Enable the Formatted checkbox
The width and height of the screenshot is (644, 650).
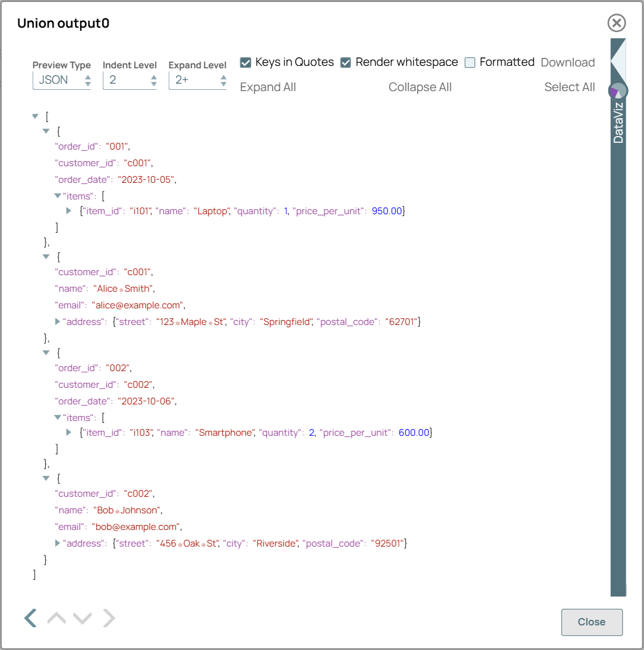tap(470, 63)
